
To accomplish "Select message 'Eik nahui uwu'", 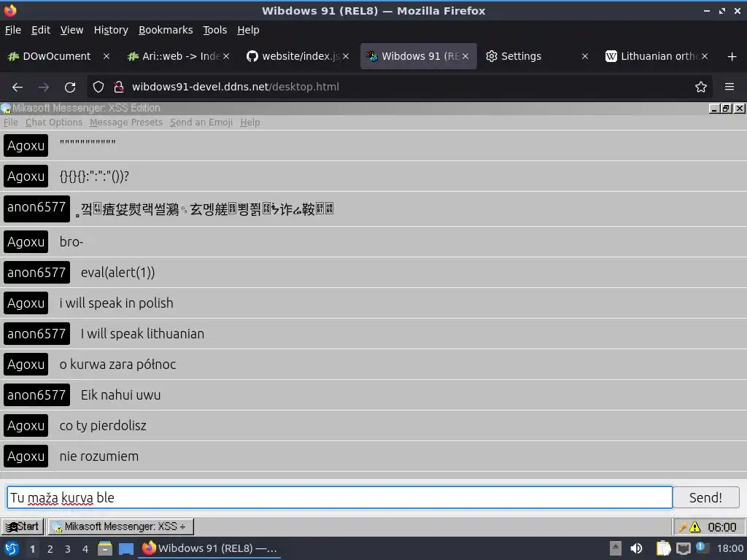I will click(x=120, y=394).
